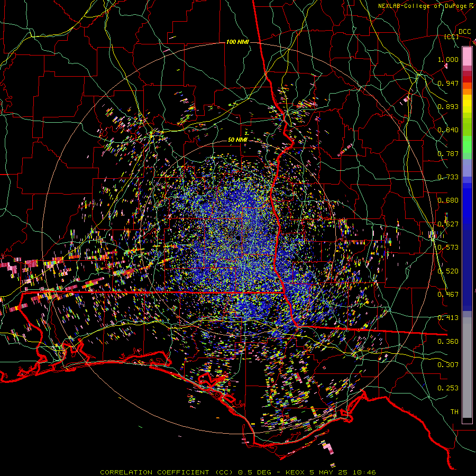Screen dimensions: 476x476
Task: Select the 0.520 legend value
Action: [x=448, y=271]
